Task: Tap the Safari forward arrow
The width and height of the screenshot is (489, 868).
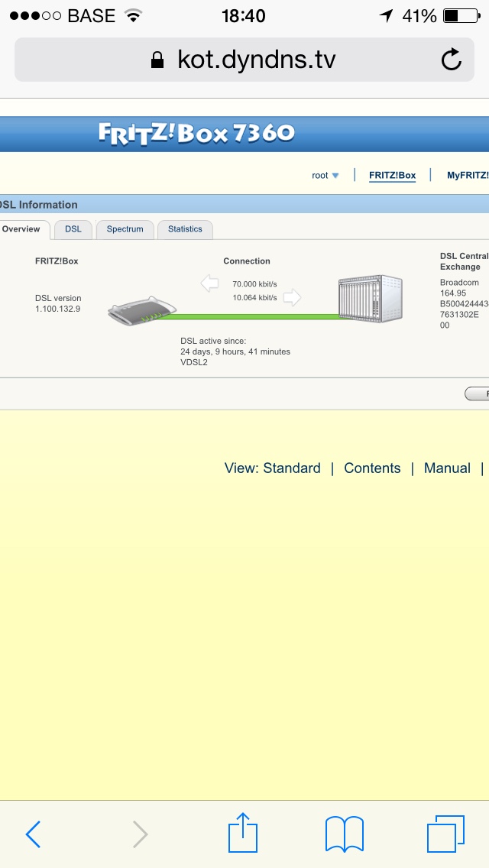Action: 140,834
